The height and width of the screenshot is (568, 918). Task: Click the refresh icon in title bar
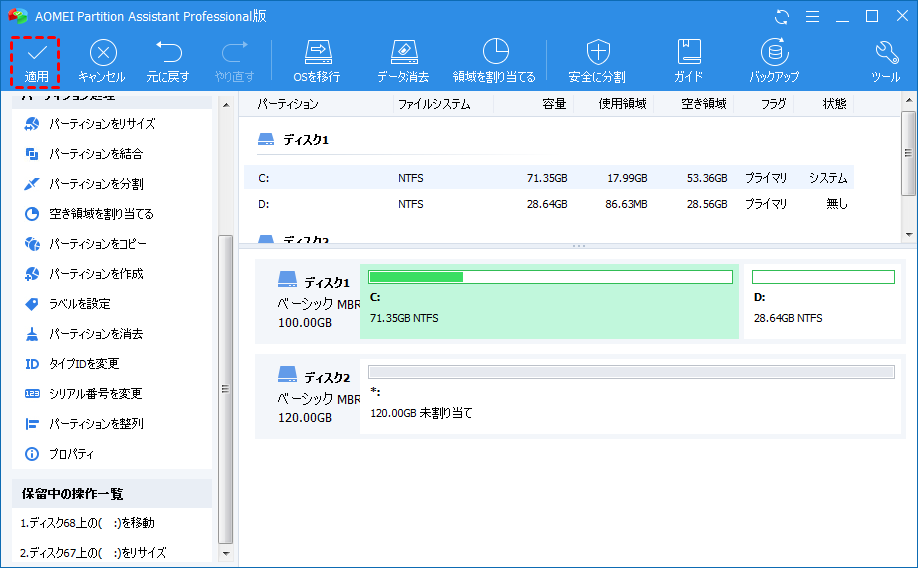(x=782, y=16)
